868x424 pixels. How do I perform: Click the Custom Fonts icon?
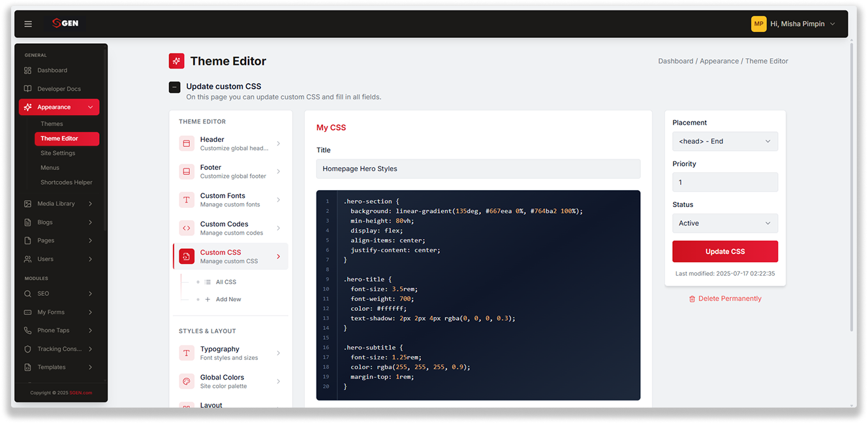tap(187, 200)
